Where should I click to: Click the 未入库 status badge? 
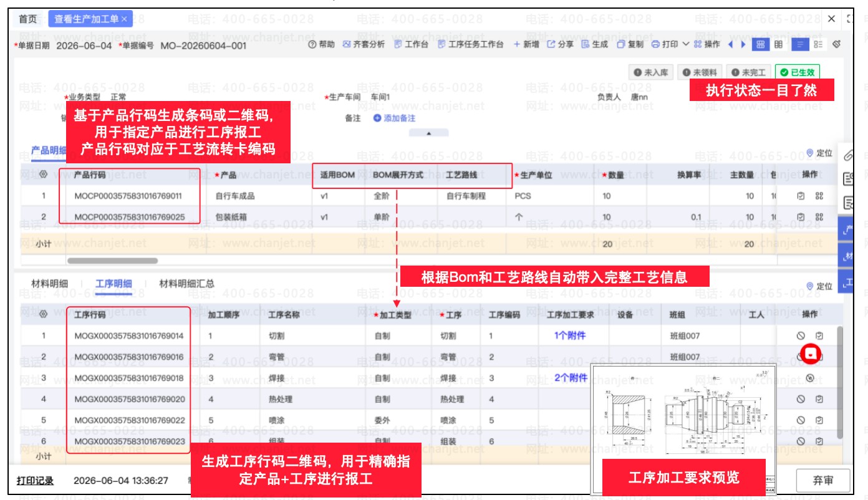click(650, 73)
